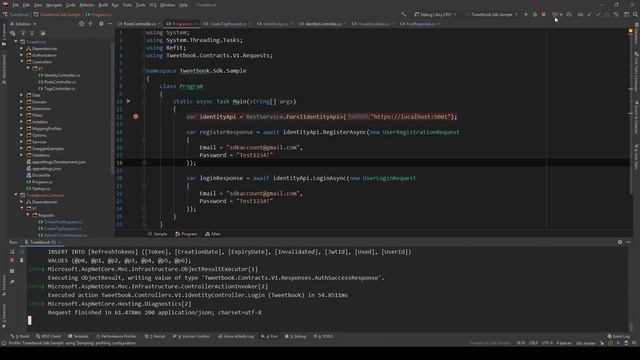Select PostsController.cs in the Solution tree

point(57,82)
